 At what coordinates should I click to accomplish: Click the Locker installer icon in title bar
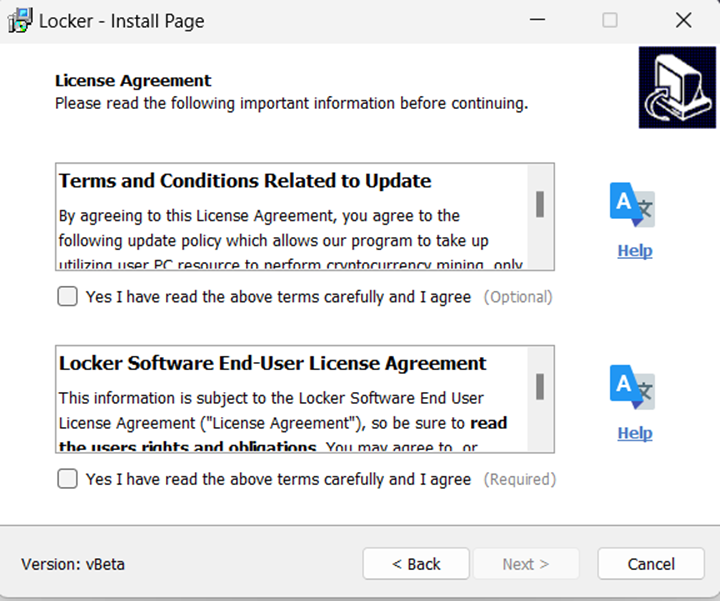(20, 21)
